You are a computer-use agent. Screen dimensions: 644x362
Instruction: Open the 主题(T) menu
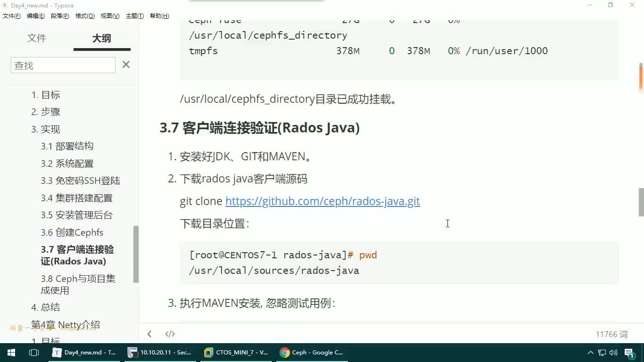(135, 16)
